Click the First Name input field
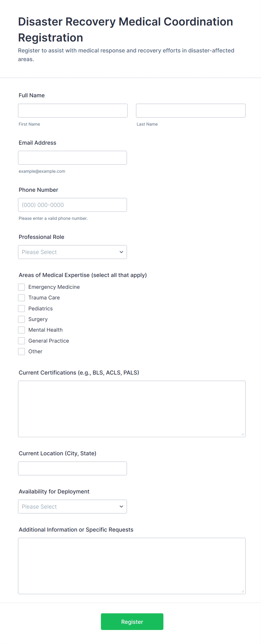 point(73,110)
